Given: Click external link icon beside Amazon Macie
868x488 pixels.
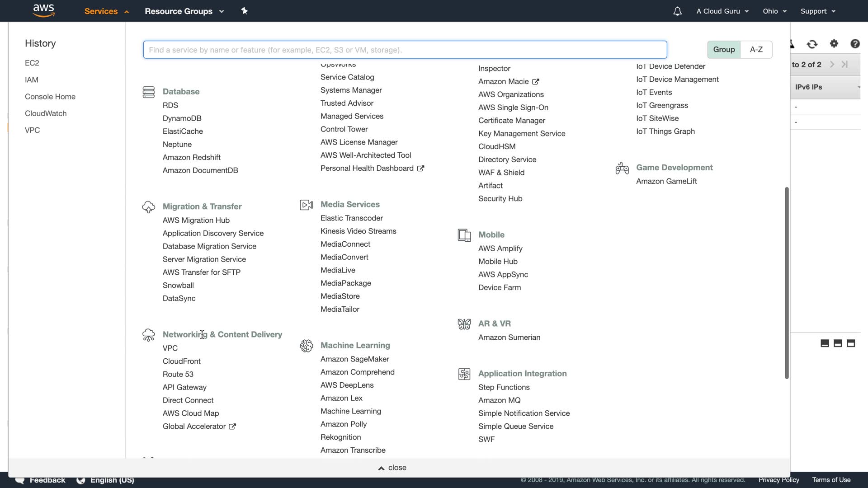Looking at the screenshot, I should pos(536,82).
